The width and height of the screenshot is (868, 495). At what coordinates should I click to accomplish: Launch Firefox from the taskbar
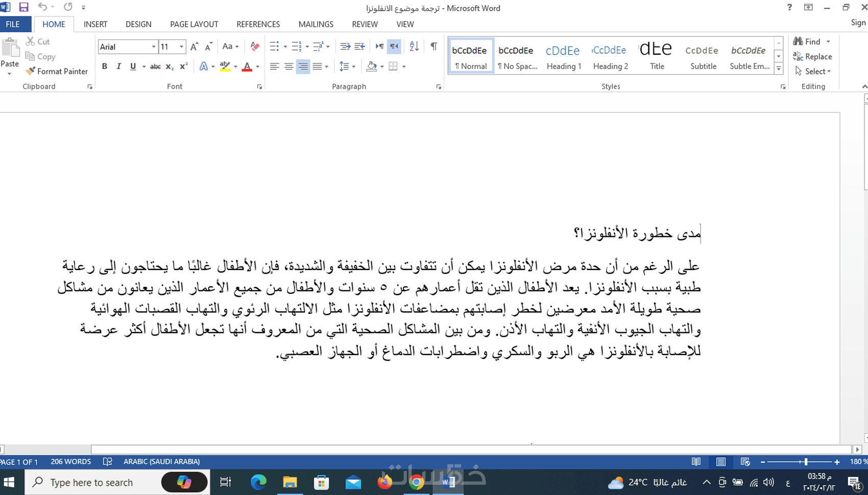coord(384,482)
